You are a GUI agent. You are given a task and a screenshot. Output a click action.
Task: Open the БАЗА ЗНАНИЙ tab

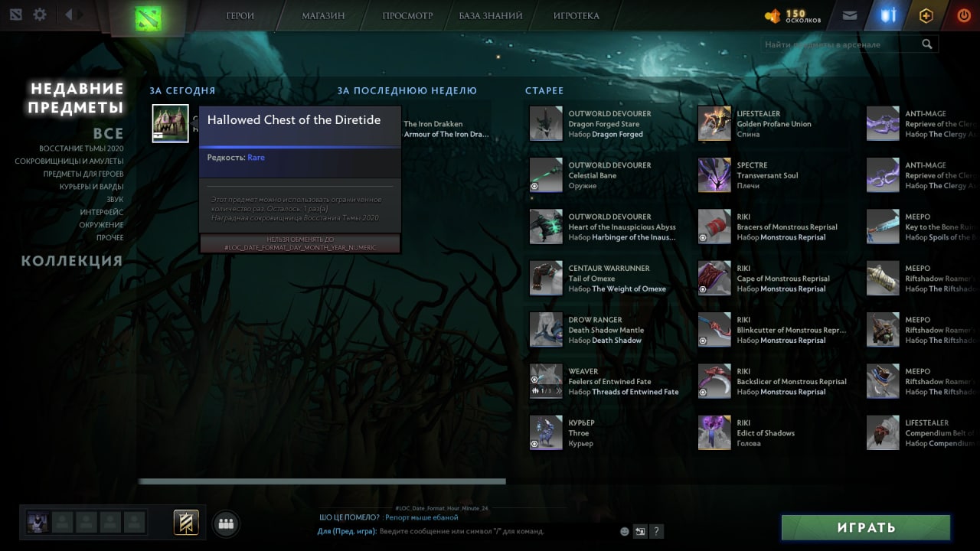click(491, 15)
